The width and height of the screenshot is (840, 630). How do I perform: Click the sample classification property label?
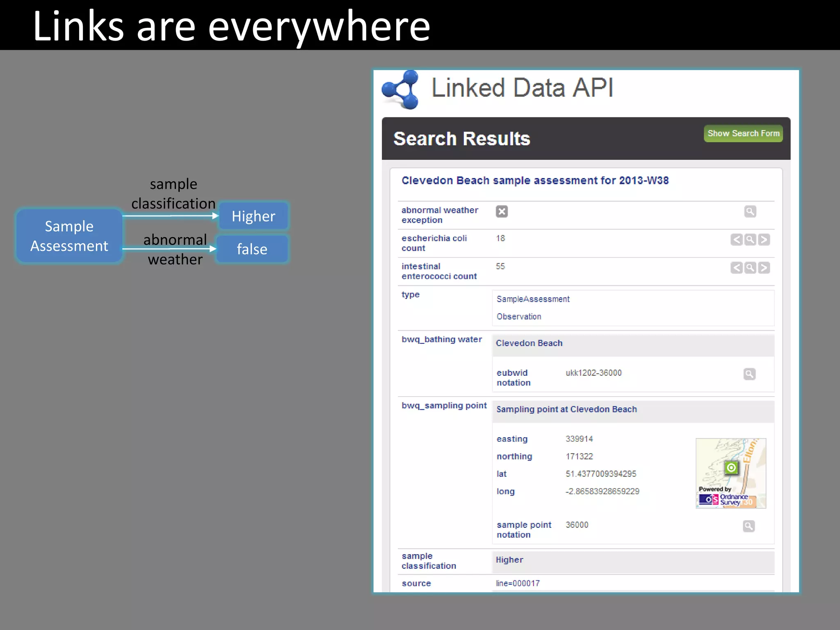pyautogui.click(x=429, y=561)
